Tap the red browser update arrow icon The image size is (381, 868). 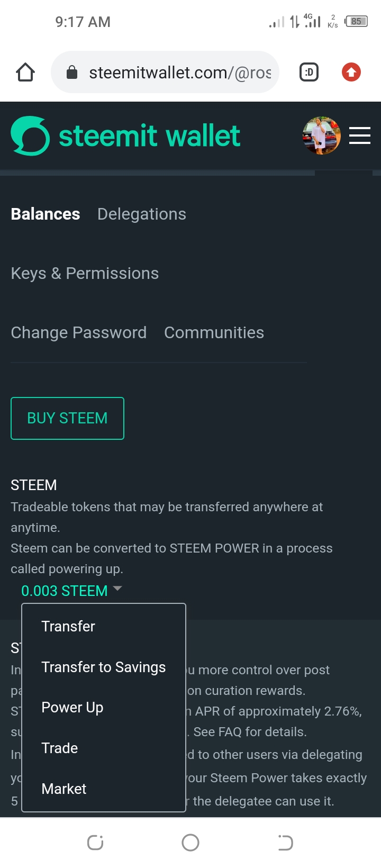point(351,73)
